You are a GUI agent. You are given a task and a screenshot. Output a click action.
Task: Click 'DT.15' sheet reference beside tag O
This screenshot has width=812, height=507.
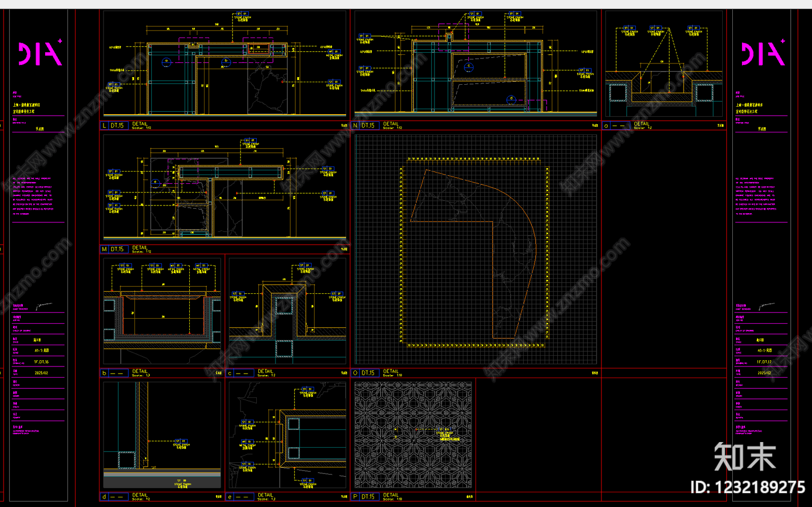tap(368, 373)
